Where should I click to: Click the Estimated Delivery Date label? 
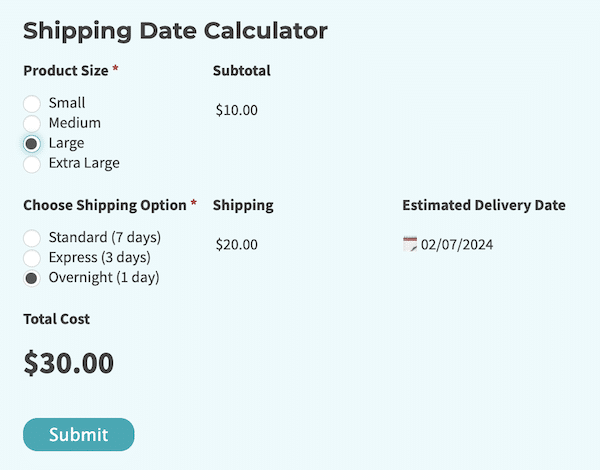[484, 205]
